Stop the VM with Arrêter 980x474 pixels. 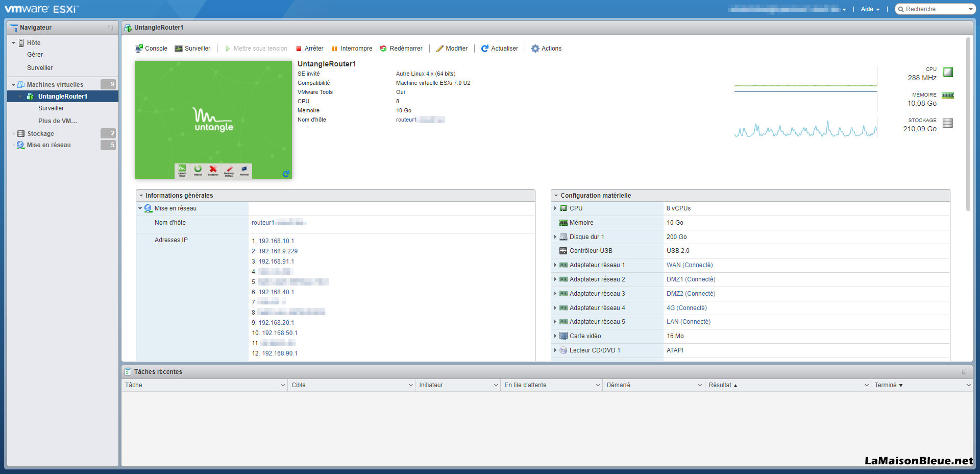[309, 49]
